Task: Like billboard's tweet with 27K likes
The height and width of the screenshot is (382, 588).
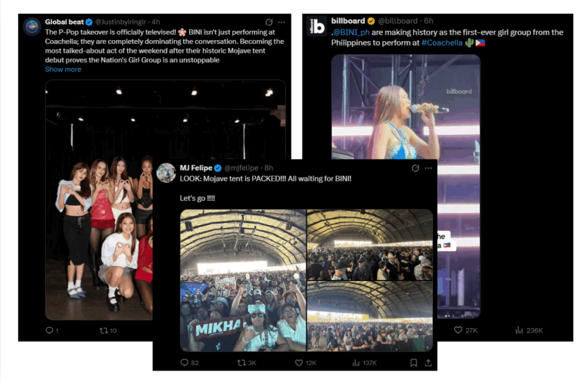Action: coord(458,330)
